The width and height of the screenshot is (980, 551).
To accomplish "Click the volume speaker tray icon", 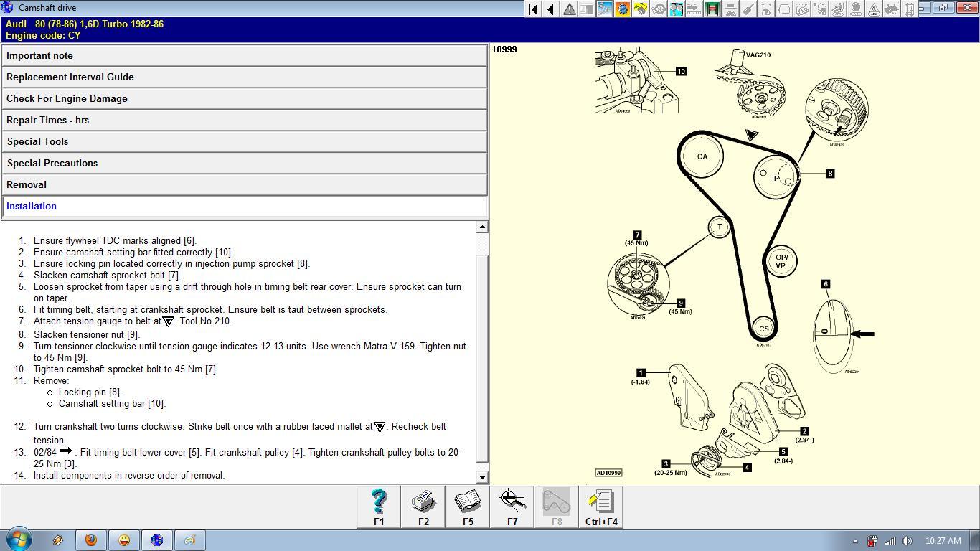I will [907, 541].
